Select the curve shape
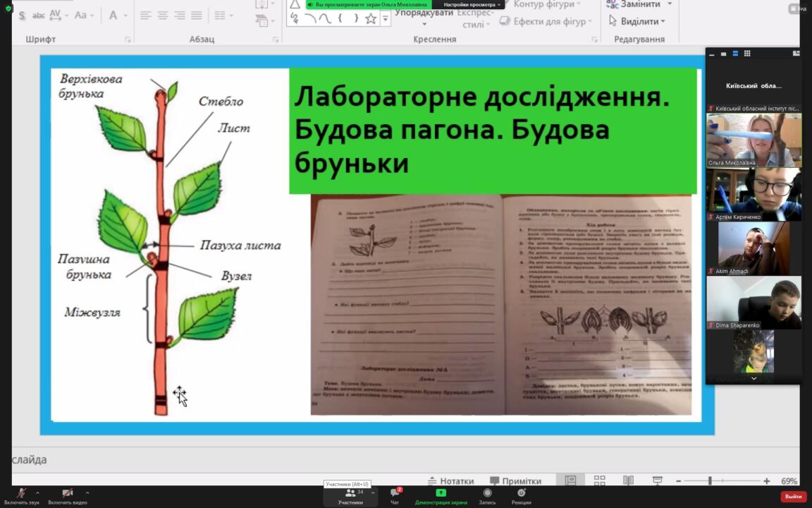 (x=325, y=18)
